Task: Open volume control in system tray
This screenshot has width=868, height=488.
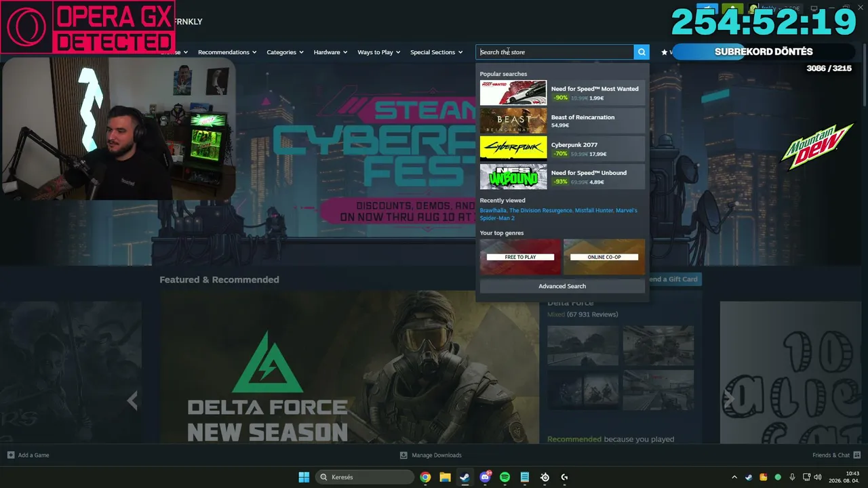Action: click(818, 477)
